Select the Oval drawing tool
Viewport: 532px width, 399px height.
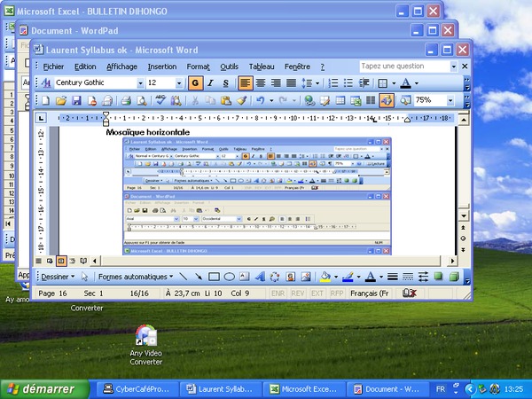pos(228,277)
